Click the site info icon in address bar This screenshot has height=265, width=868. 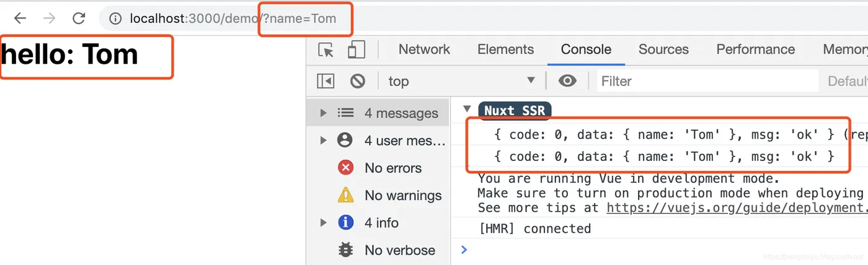[x=115, y=19]
